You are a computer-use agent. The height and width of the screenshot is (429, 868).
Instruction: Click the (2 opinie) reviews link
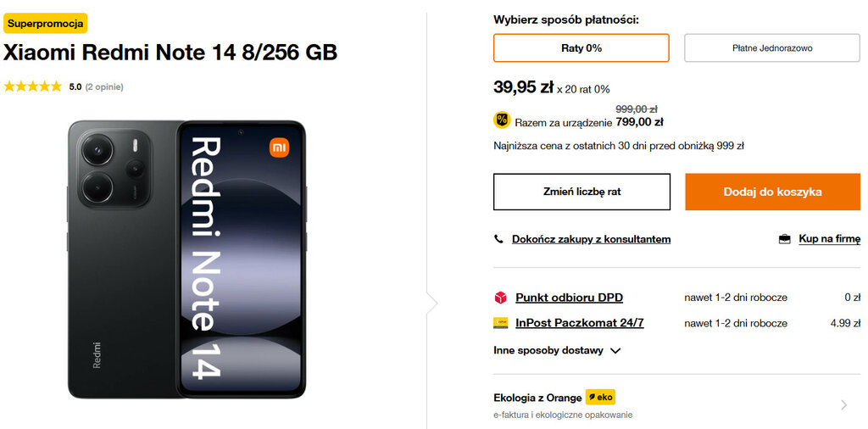point(104,86)
